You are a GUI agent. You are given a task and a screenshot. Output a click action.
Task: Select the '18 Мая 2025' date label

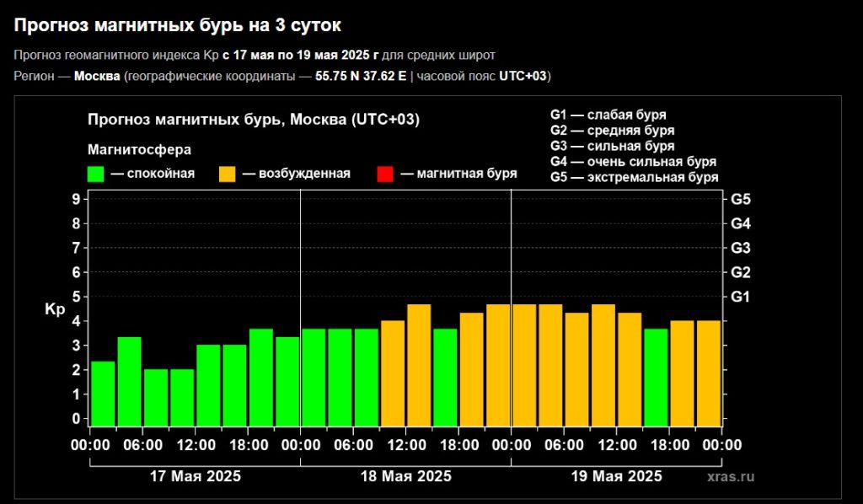405,476
